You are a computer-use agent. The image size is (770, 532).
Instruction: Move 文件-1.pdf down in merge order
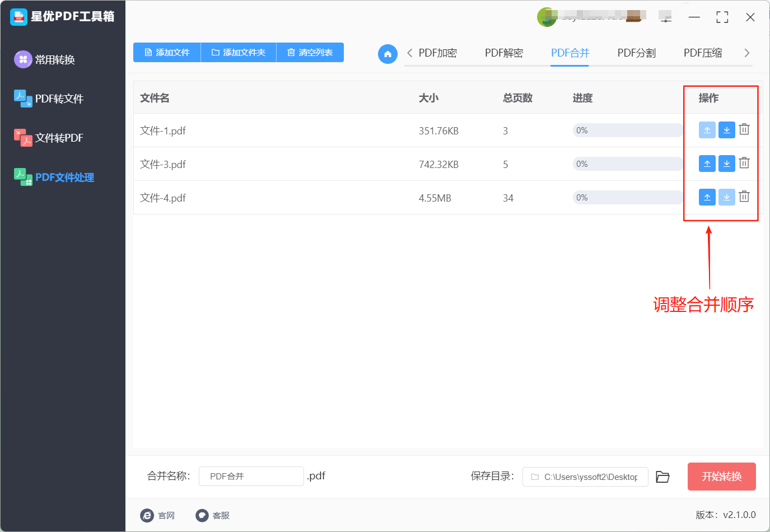coord(726,130)
